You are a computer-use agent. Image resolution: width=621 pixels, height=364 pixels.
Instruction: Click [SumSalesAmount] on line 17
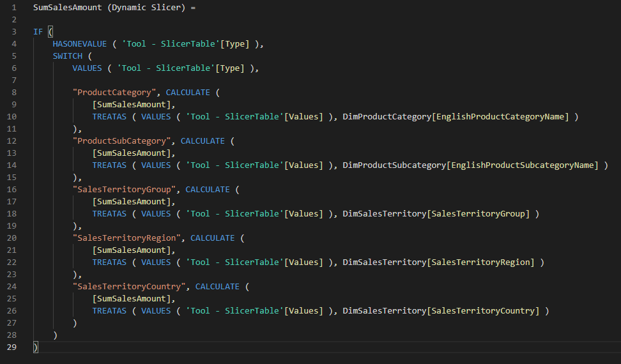point(131,202)
